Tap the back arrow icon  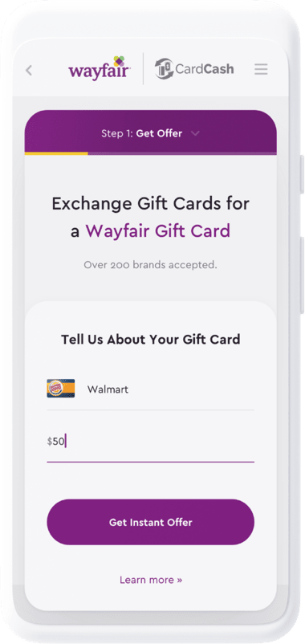coord(29,70)
